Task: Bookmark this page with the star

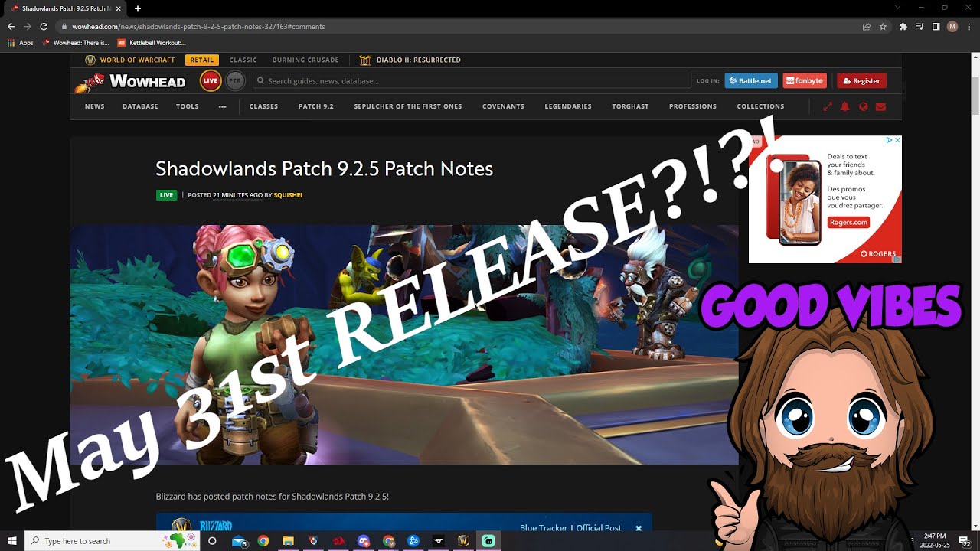Action: pos(883,26)
